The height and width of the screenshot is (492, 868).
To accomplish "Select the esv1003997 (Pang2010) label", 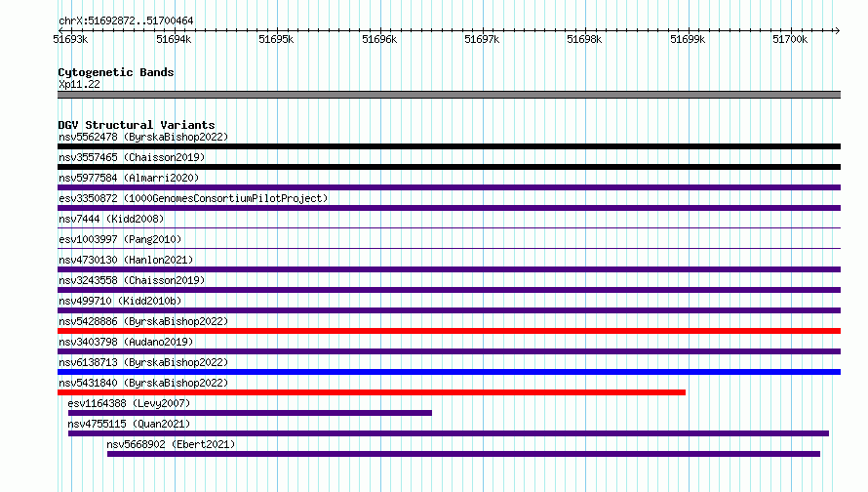I will (x=120, y=239).
